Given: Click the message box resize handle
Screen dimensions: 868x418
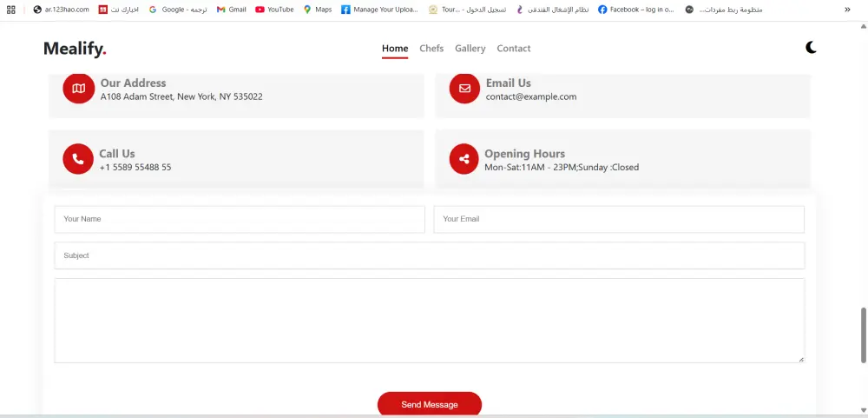Looking at the screenshot, I should (801, 359).
